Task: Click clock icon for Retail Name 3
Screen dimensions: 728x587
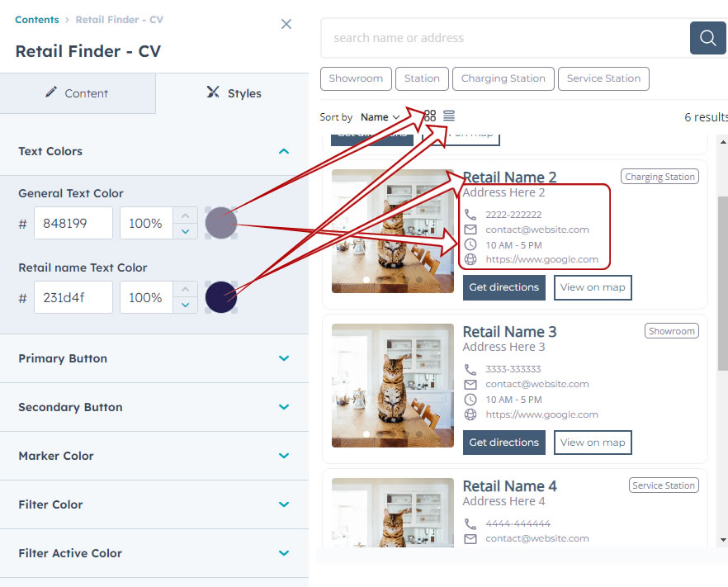Action: click(470, 400)
